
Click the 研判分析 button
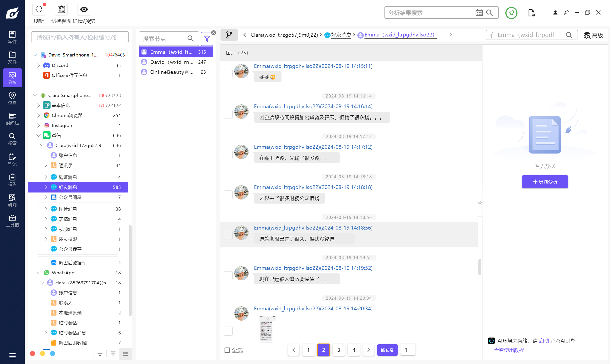544,181
